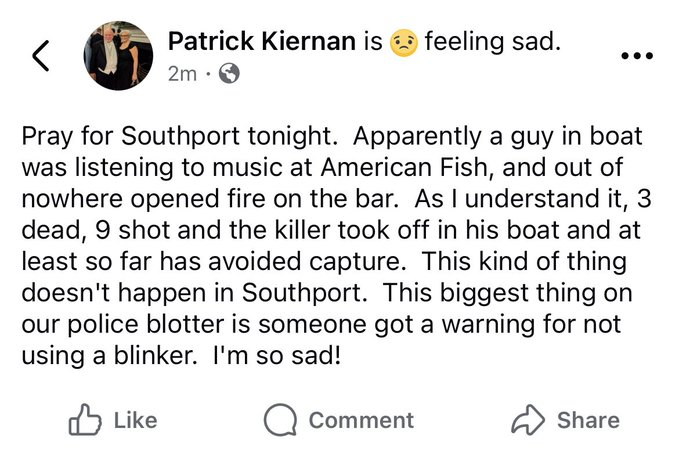Click the Comment button label
Viewport: 679px width, 457px height.
coord(361,420)
